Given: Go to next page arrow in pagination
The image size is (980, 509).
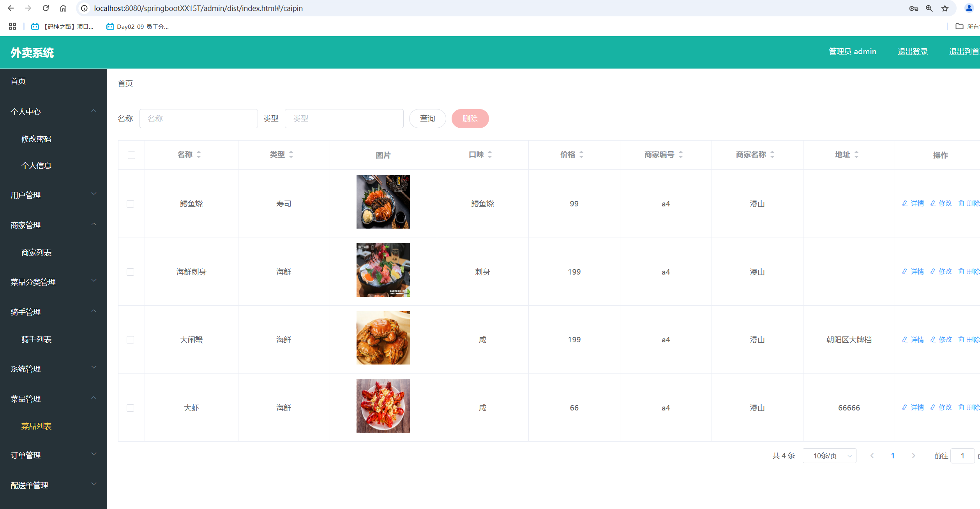Looking at the screenshot, I should [913, 456].
